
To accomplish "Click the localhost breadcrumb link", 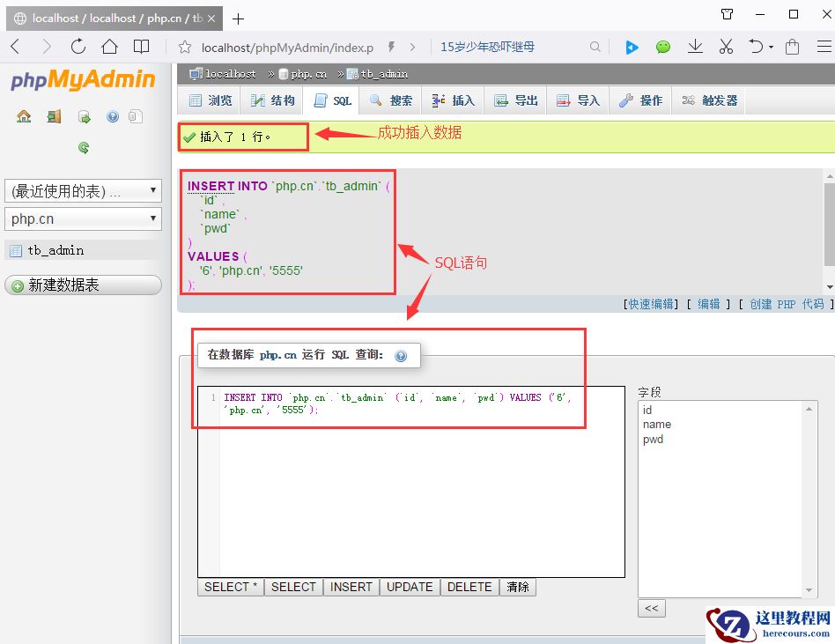I will [230, 74].
